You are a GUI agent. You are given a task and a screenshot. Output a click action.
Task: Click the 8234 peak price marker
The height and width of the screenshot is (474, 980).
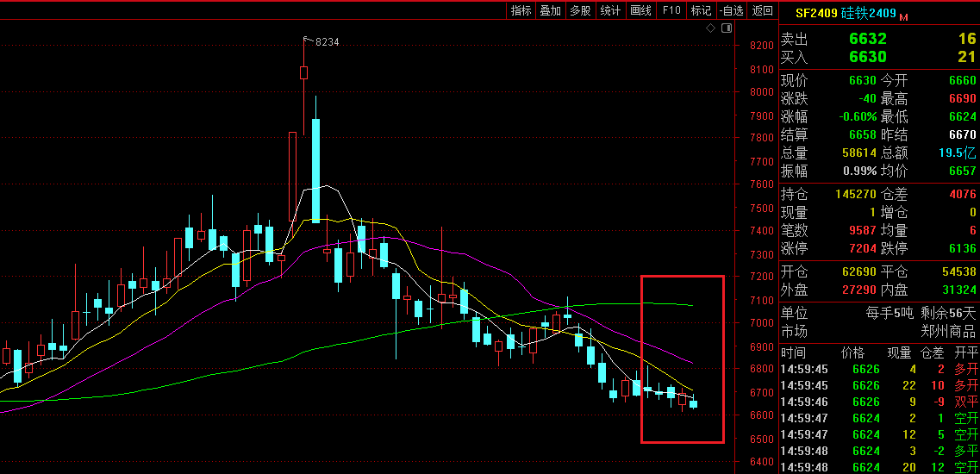[x=327, y=41]
